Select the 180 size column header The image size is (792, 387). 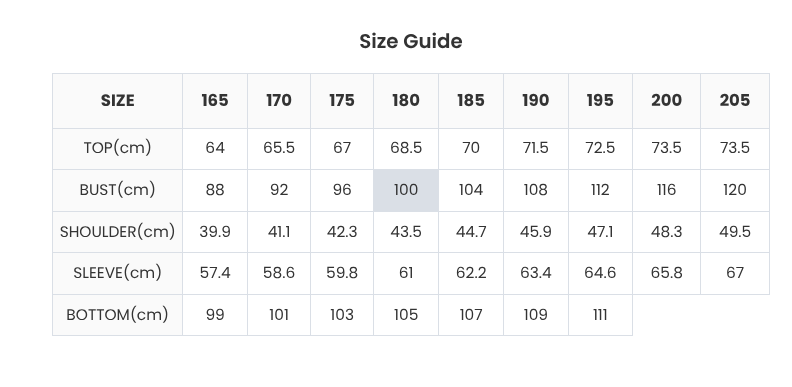406,101
